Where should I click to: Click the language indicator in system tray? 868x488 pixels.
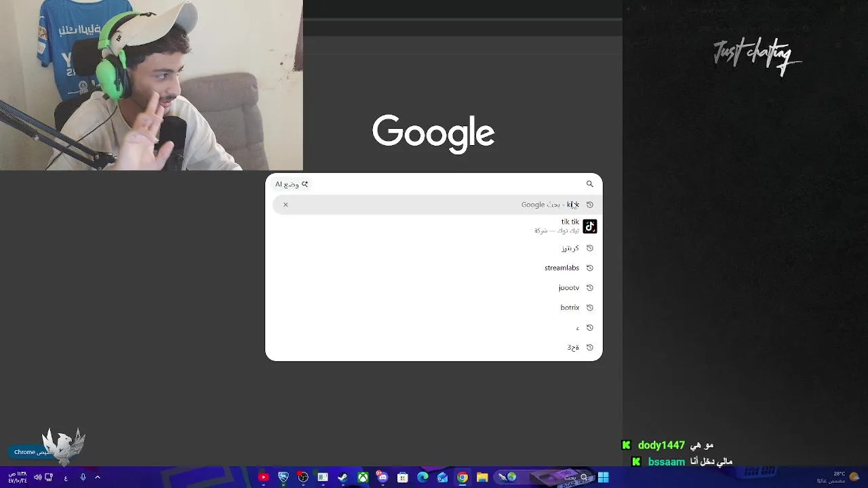pos(66,478)
